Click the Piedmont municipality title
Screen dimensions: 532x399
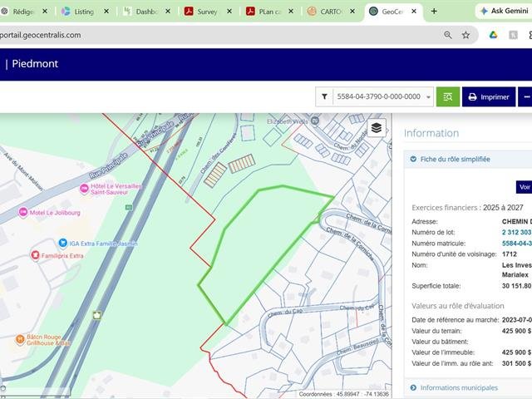tap(35, 64)
